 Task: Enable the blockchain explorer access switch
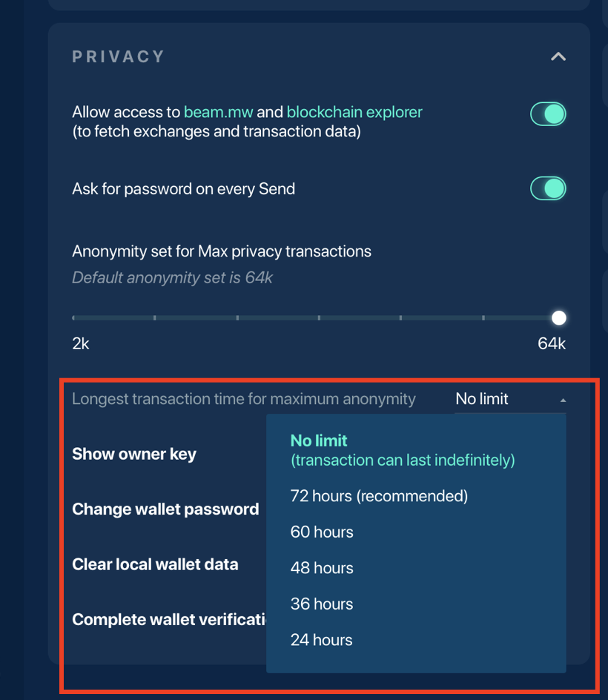click(x=548, y=113)
